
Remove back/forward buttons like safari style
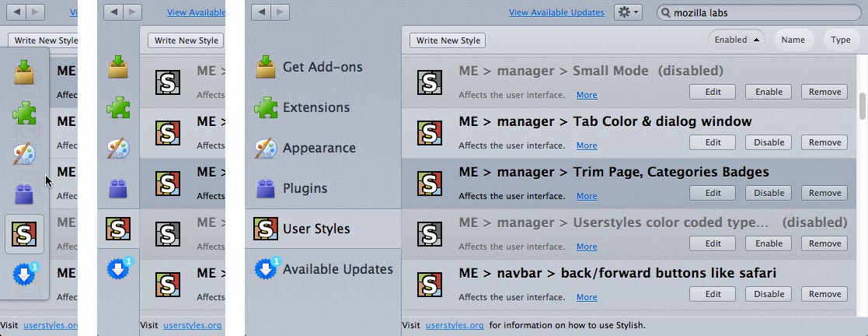824,294
